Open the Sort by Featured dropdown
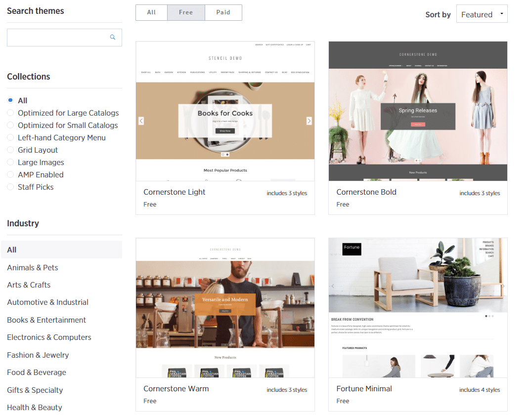 point(482,14)
